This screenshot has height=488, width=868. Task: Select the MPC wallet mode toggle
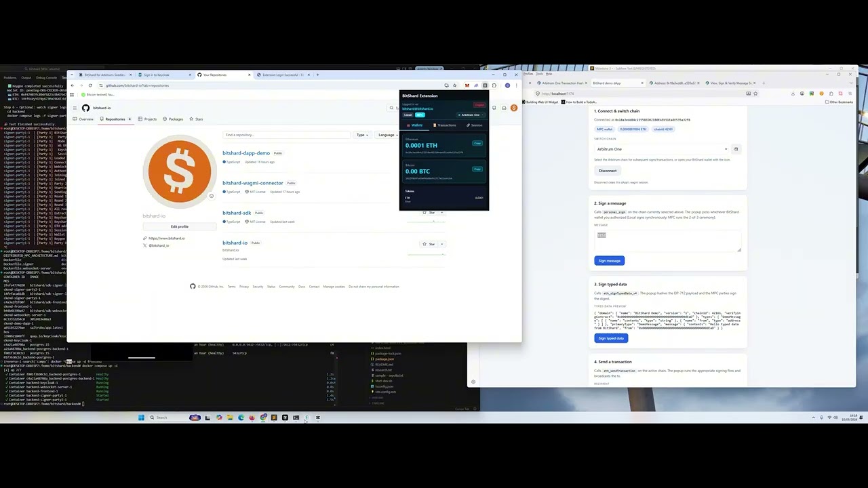point(420,115)
